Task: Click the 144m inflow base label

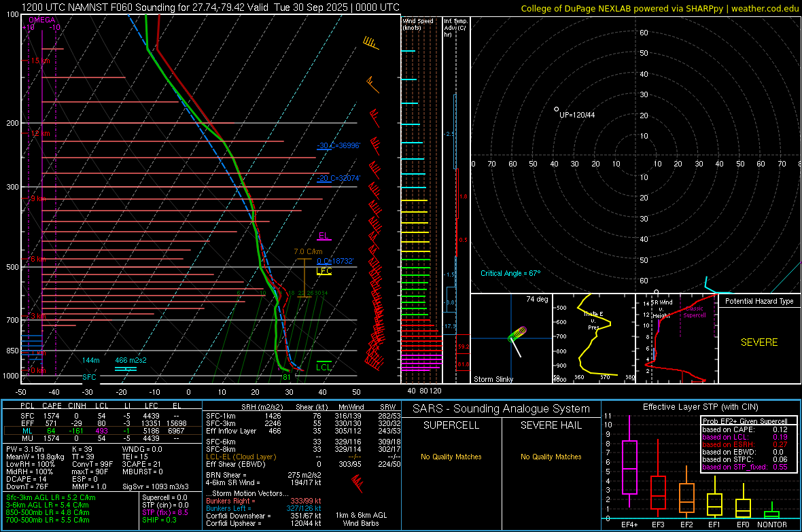Action: (90, 360)
